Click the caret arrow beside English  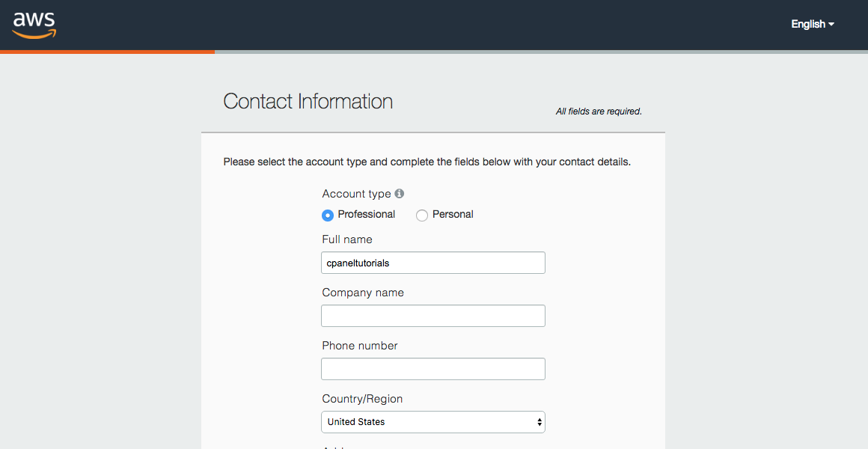[x=831, y=25]
